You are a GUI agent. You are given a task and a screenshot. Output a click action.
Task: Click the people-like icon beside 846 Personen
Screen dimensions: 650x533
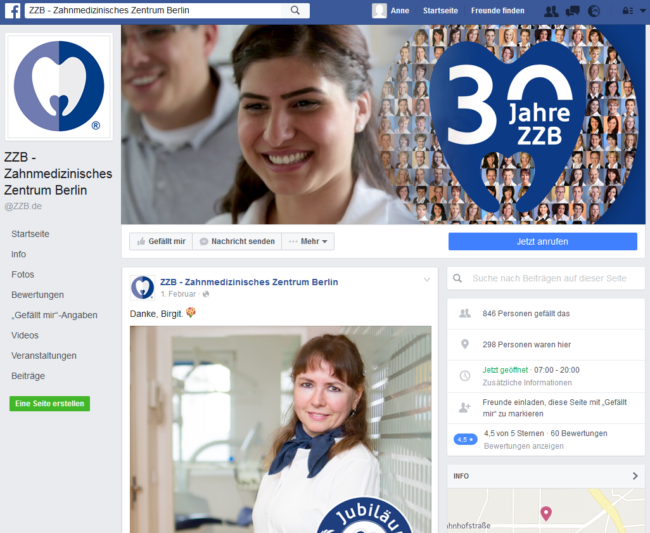click(x=465, y=313)
